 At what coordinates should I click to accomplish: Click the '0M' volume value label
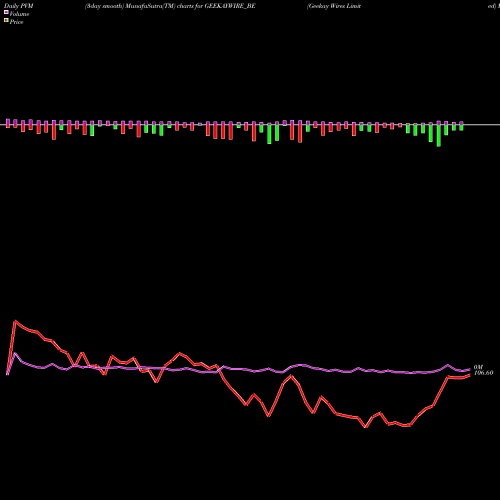coord(478,367)
